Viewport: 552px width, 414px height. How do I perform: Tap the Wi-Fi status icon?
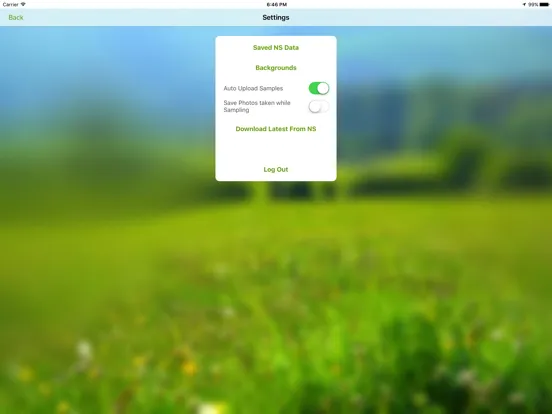tap(23, 4)
